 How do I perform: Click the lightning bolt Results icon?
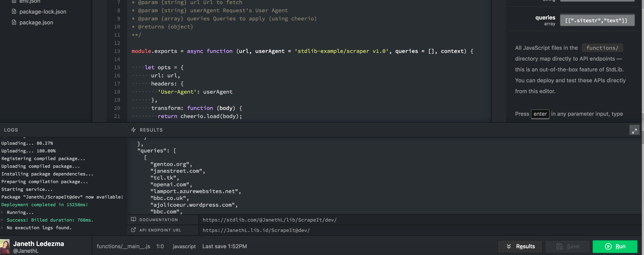[133, 130]
